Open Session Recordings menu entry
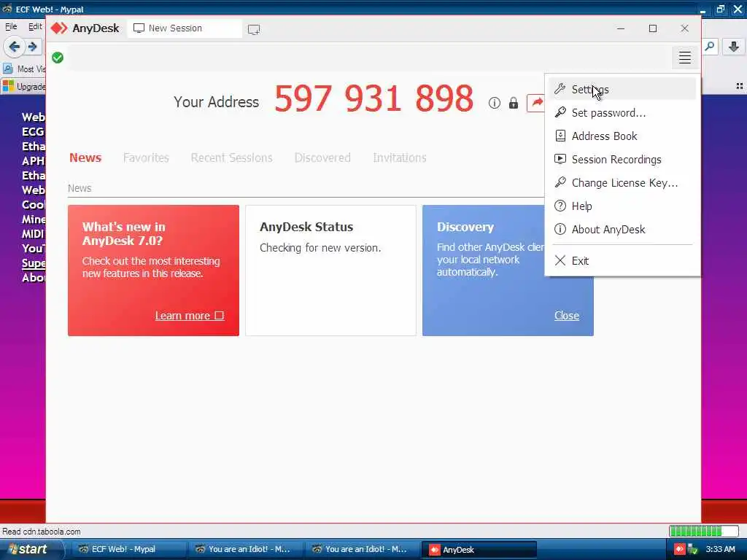The width and height of the screenshot is (747, 560). click(622, 160)
